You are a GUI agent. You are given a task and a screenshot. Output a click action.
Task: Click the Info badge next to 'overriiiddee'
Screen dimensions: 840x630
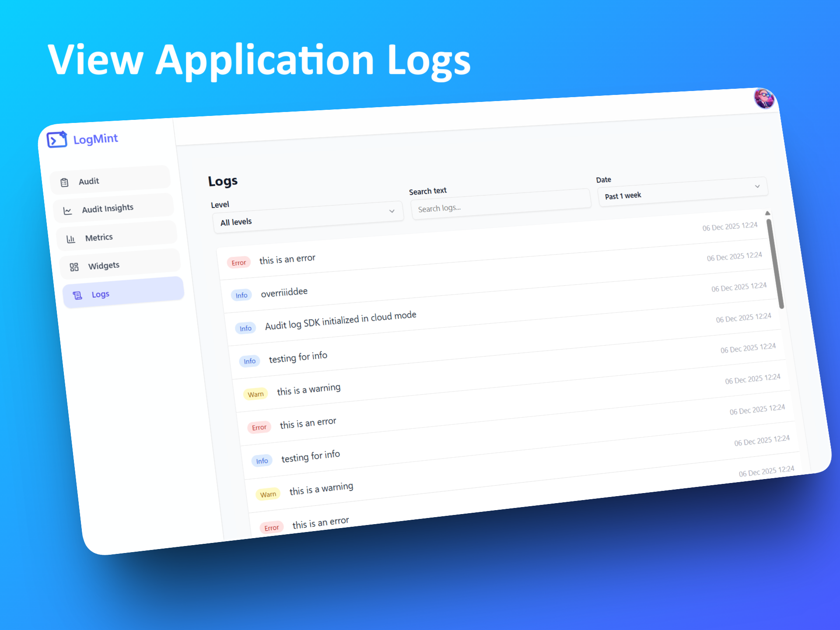241,295
